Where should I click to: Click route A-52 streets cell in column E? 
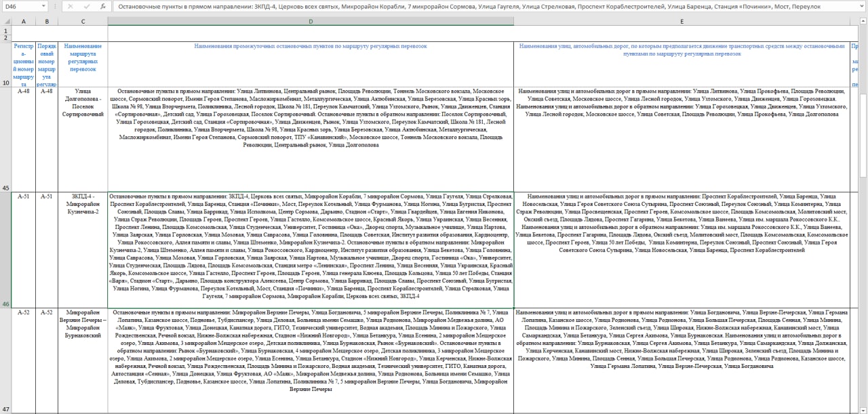682,360
